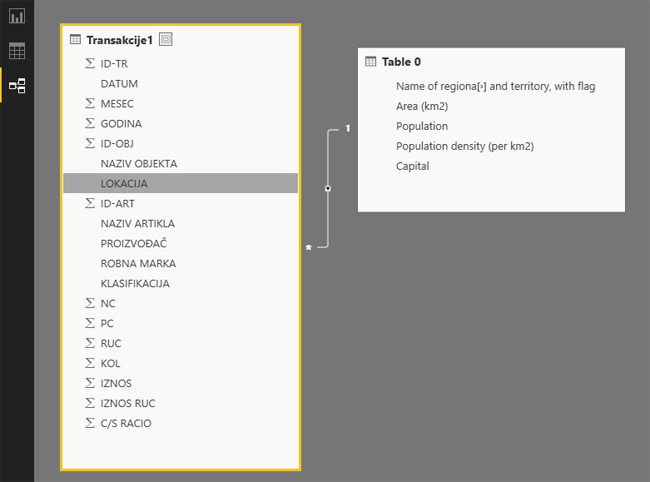Image resolution: width=650 pixels, height=482 pixels.
Task: Select the C/S RACIO field
Action: (x=126, y=424)
